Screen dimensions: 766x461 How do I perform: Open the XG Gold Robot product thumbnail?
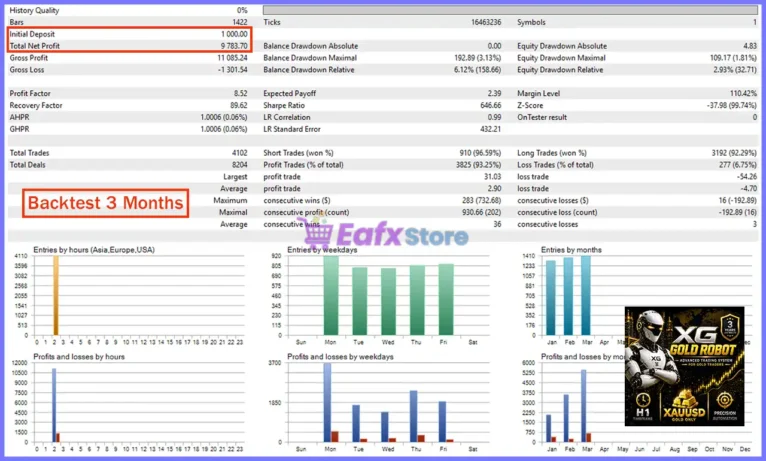684,366
